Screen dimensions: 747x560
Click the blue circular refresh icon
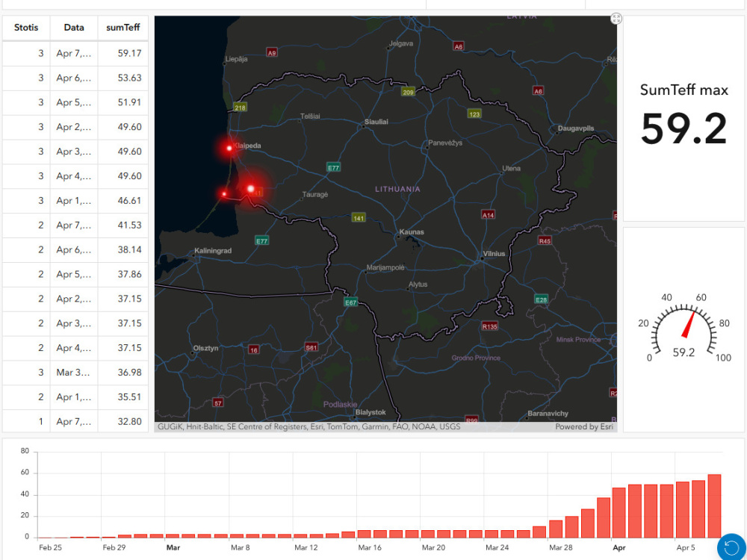pyautogui.click(x=731, y=547)
